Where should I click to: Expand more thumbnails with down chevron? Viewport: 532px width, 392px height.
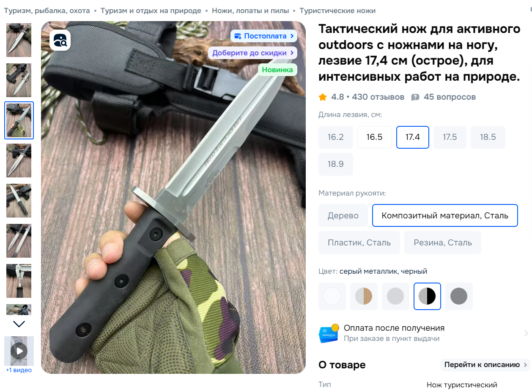click(x=19, y=324)
